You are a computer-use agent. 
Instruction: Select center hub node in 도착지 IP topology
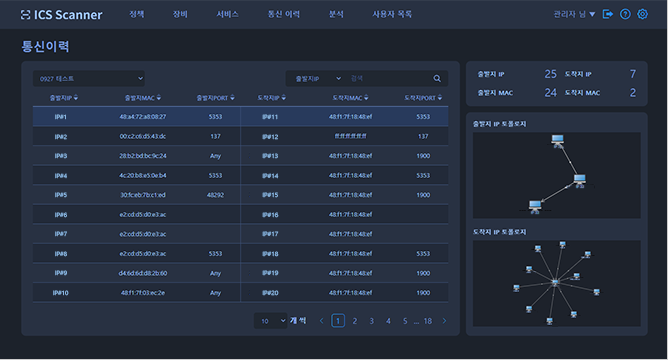(x=555, y=282)
